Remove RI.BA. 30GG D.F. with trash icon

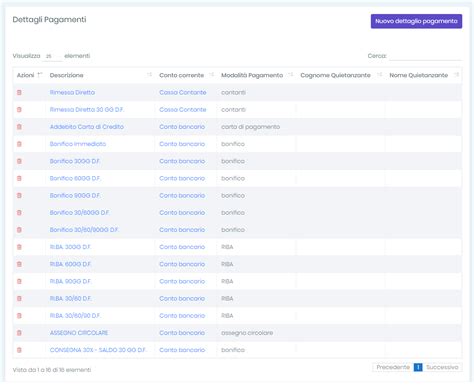pyautogui.click(x=19, y=247)
